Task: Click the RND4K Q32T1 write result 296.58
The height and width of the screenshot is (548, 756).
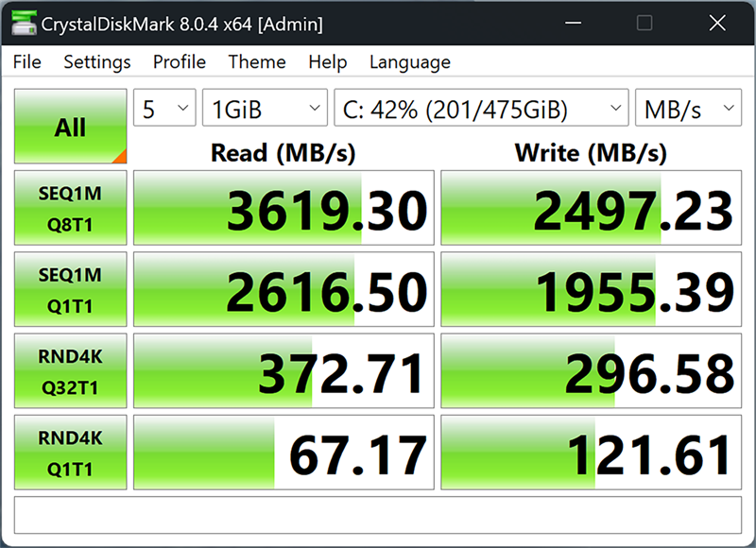Action: [x=592, y=370]
